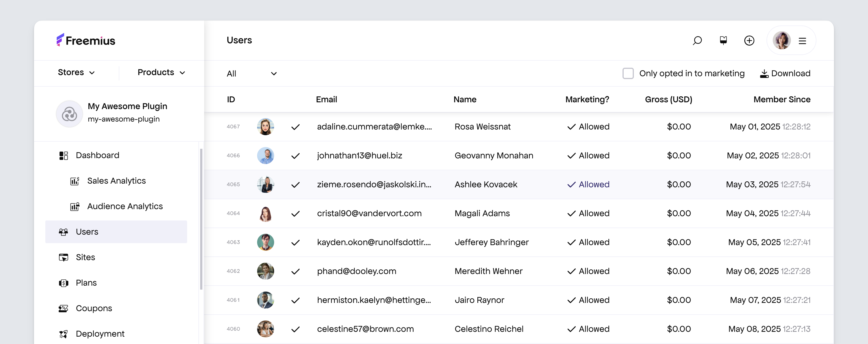Click the Sales Analytics chart icon

[x=75, y=181]
